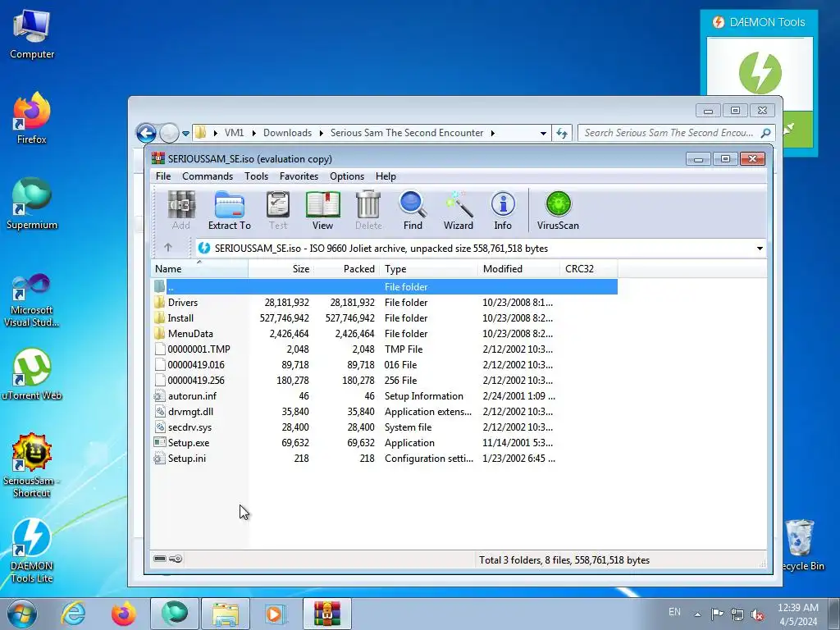
Task: Sort by the CRC32 column header
Action: point(588,268)
